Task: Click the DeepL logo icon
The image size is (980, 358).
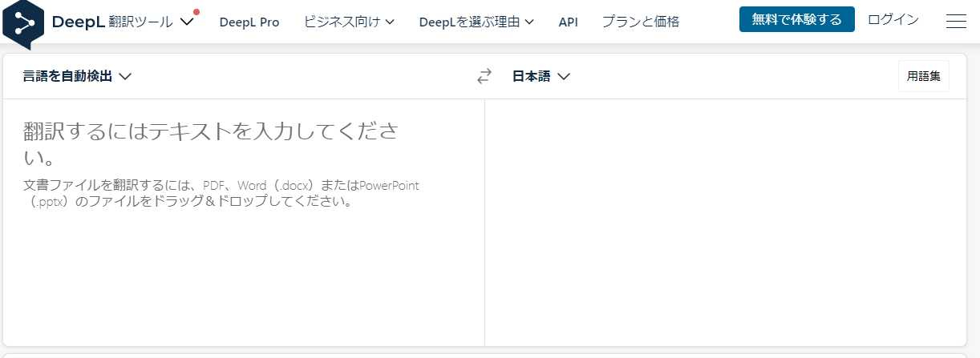Action: (23, 22)
